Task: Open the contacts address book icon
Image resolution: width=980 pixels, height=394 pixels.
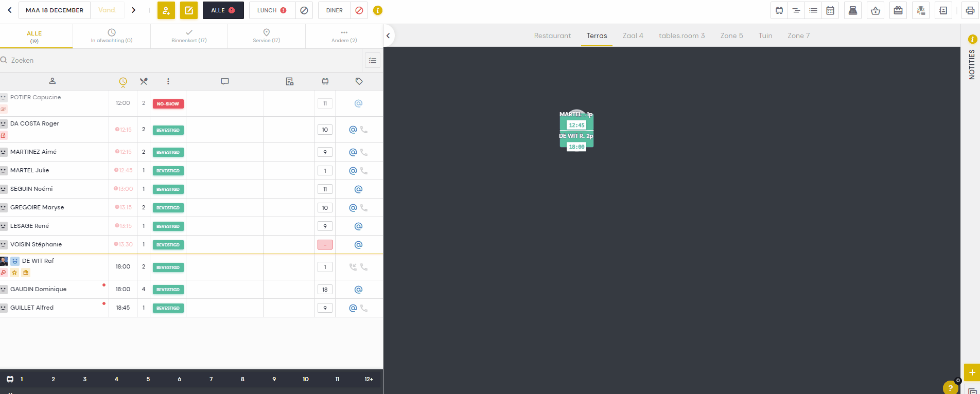Action: (x=943, y=10)
